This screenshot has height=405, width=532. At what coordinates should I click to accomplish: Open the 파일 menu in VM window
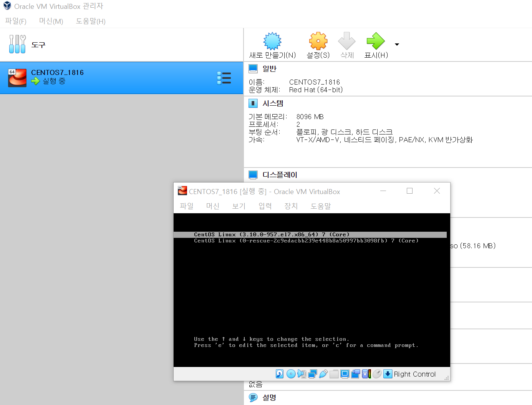click(187, 206)
